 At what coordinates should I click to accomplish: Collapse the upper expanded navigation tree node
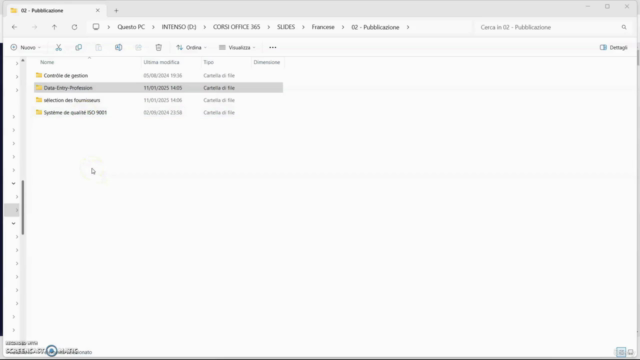tap(13, 183)
